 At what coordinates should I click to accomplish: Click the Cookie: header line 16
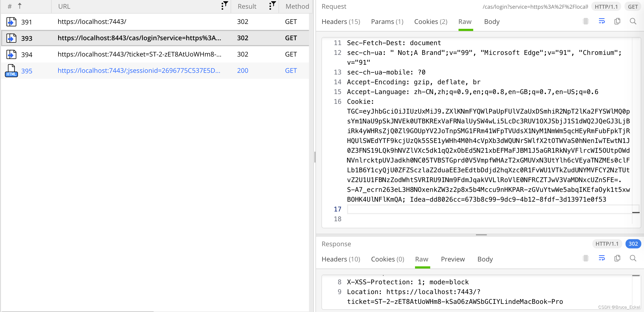(360, 102)
